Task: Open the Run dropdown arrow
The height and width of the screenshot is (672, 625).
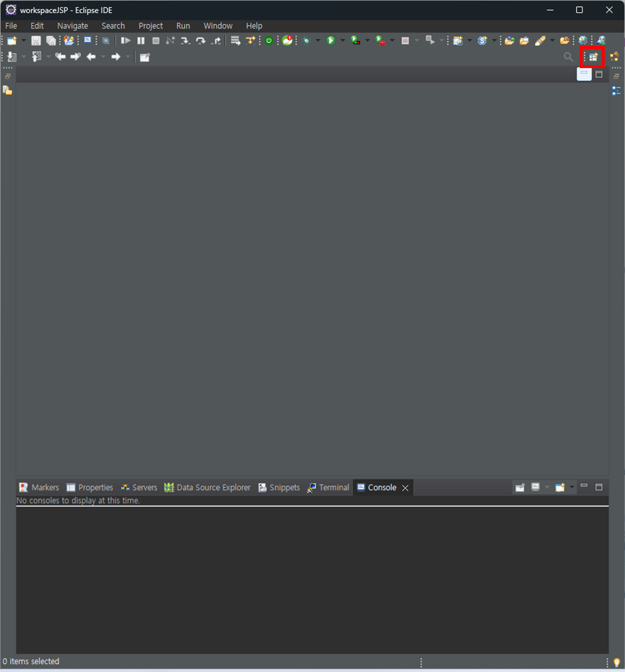Action: pyautogui.click(x=342, y=41)
